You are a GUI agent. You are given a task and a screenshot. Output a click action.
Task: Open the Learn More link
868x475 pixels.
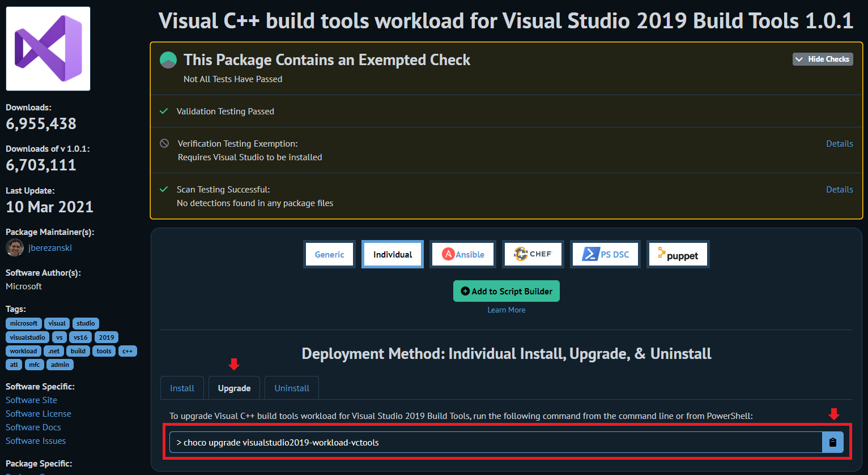point(507,310)
